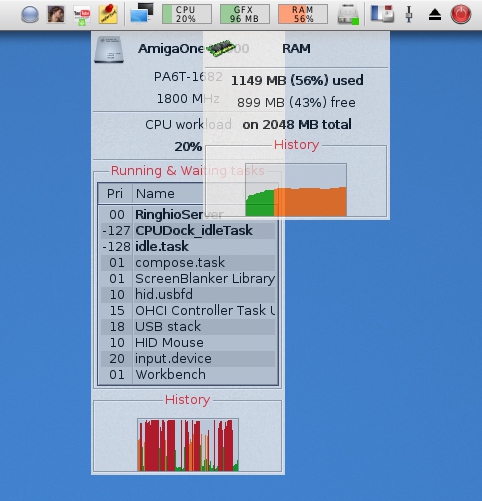Select the OHCI Controller Task row
Screen dimensions: 482x501
click(188, 311)
